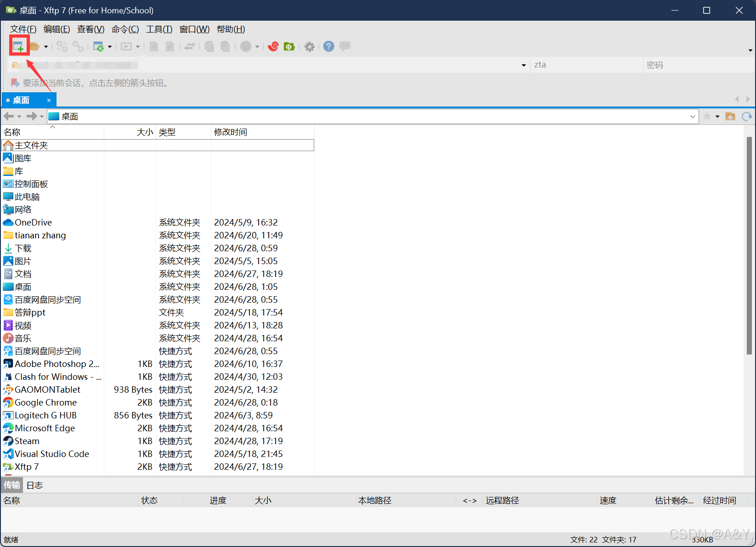The height and width of the screenshot is (547, 756).
Task: Open the 帮助(H) menu
Action: (231, 29)
